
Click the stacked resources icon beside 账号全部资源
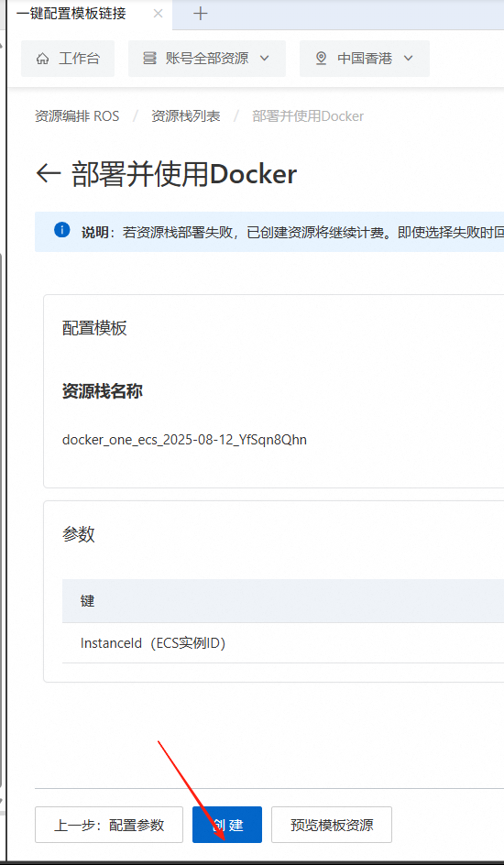pyautogui.click(x=149, y=59)
